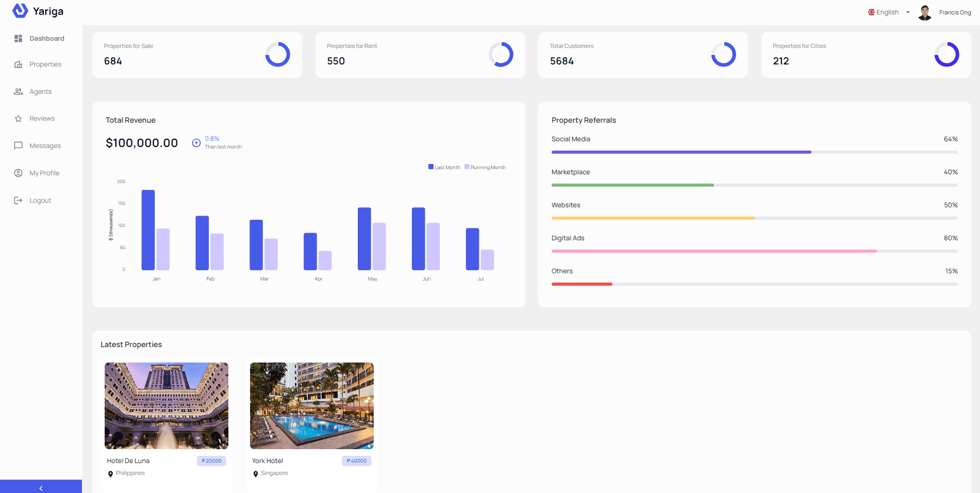
Task: Click the Singapore location text
Action: [274, 473]
